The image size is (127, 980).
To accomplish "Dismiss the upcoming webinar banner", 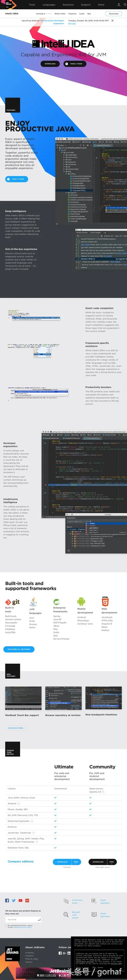I will click(x=112, y=20).
